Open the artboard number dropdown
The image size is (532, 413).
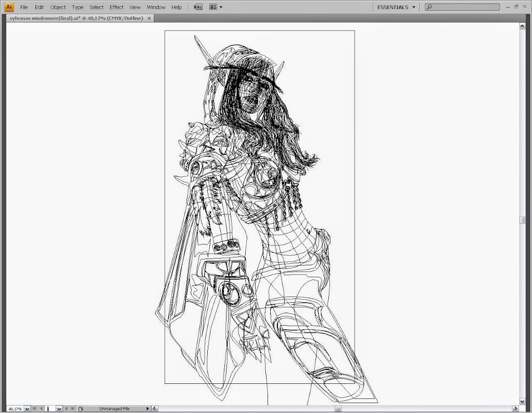[59, 409]
